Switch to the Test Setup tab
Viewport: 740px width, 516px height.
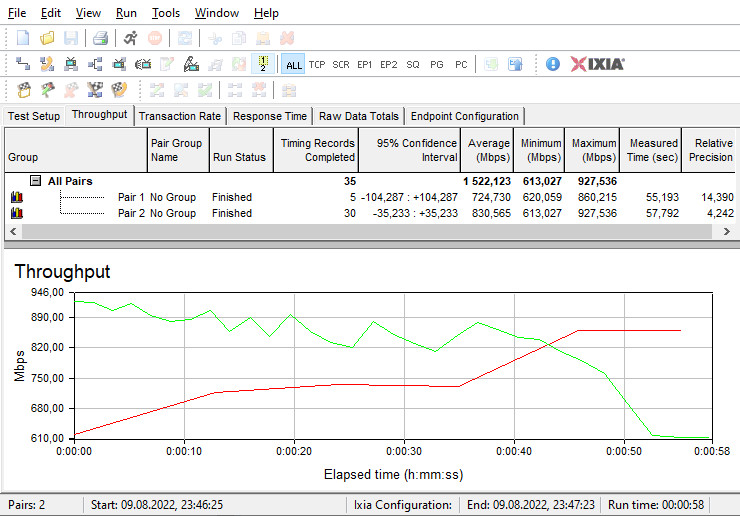click(x=34, y=116)
